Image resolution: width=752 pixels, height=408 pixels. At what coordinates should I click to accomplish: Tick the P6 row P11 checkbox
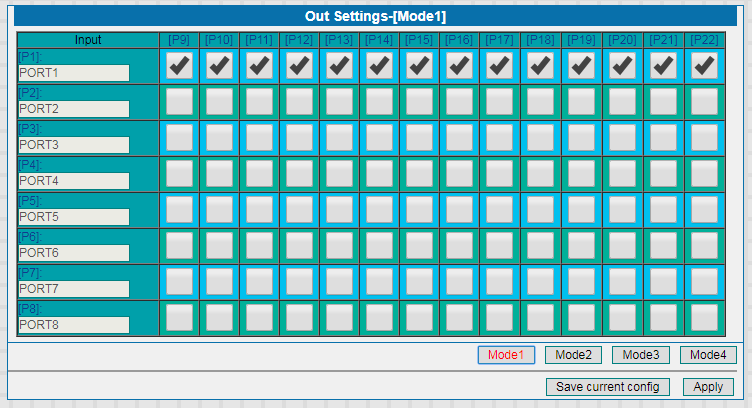coord(259,246)
